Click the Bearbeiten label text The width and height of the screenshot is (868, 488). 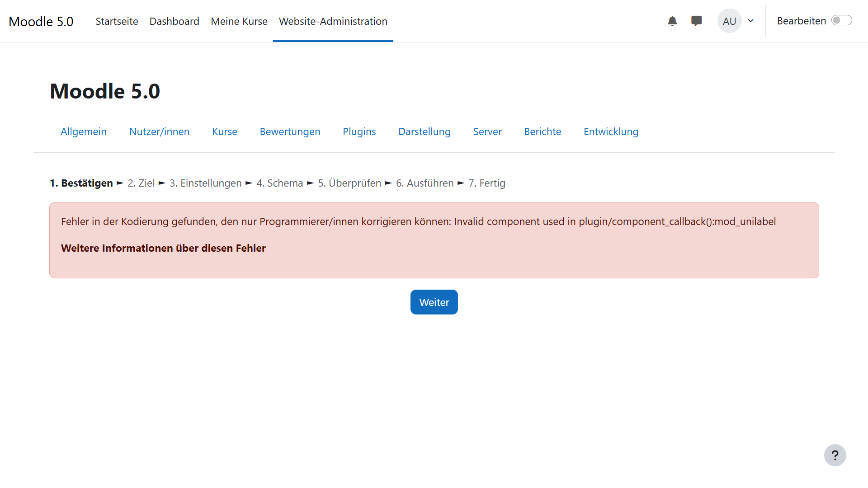801,21
